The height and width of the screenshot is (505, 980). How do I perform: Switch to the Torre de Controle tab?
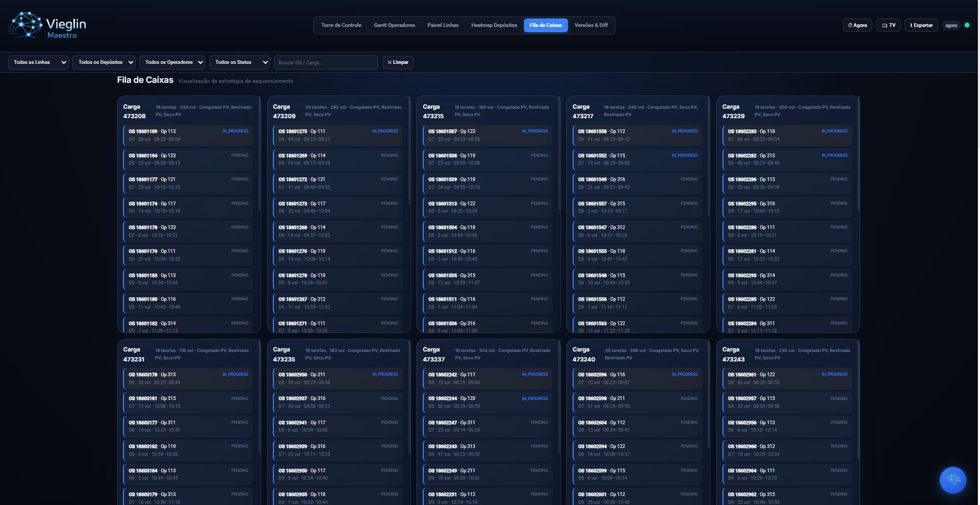pos(340,25)
